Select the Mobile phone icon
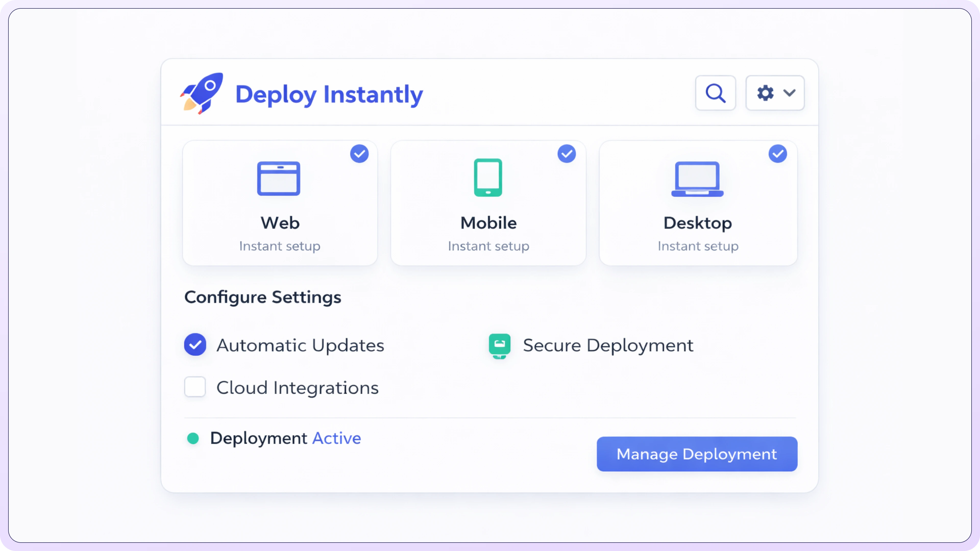Image resolution: width=980 pixels, height=551 pixels. pyautogui.click(x=488, y=177)
